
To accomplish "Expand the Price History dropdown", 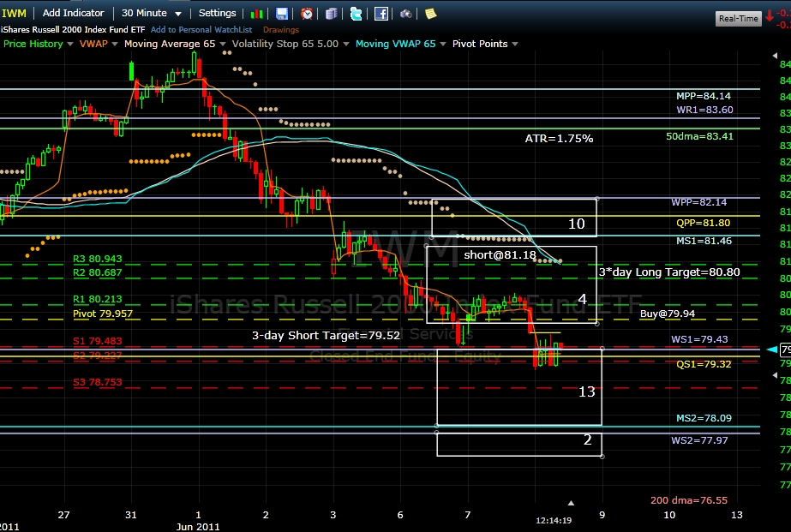I will 70,44.
